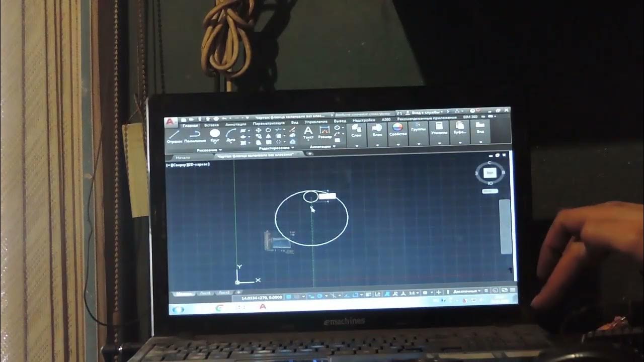Open the Утилиты (Utilities) panel button
Viewport: 644px width, 362px height.
point(439,128)
